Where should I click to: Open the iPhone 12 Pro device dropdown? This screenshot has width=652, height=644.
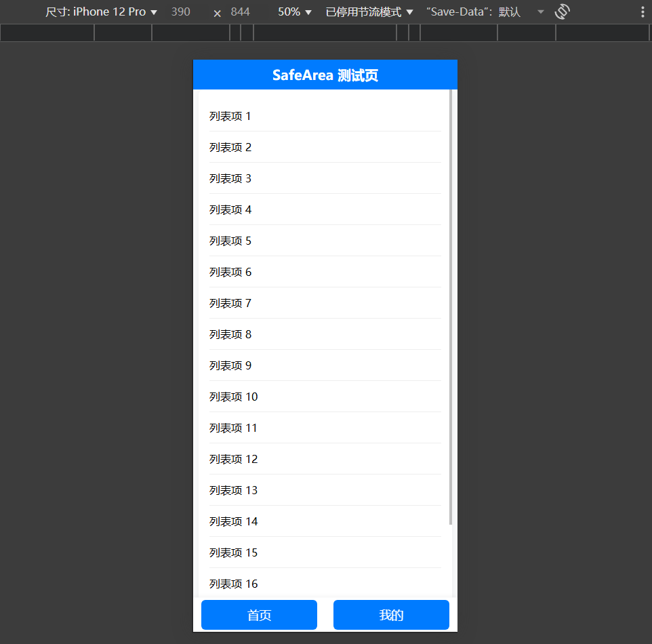click(102, 12)
